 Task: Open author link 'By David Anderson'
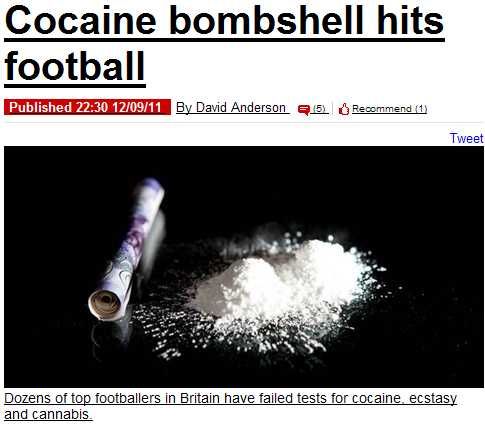(231, 108)
